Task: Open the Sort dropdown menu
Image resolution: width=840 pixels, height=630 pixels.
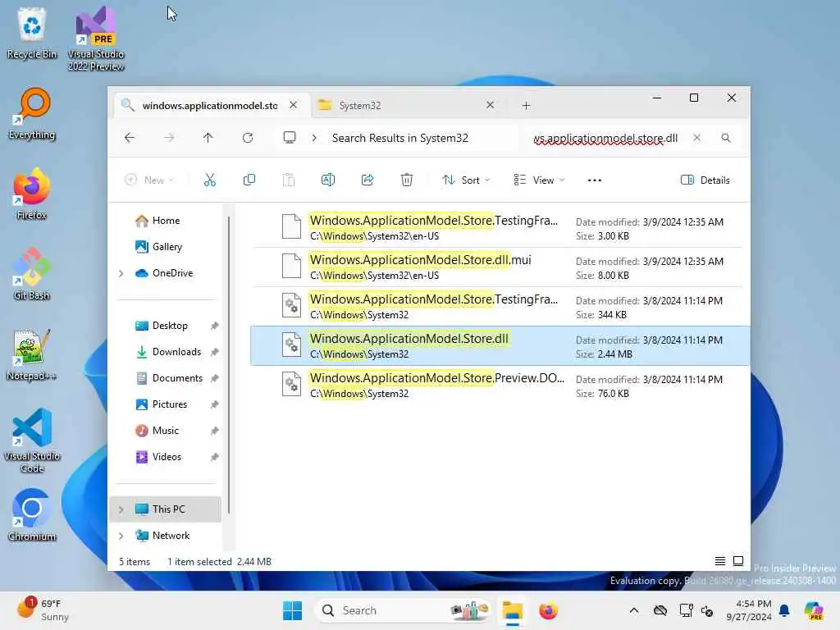Action: click(466, 180)
